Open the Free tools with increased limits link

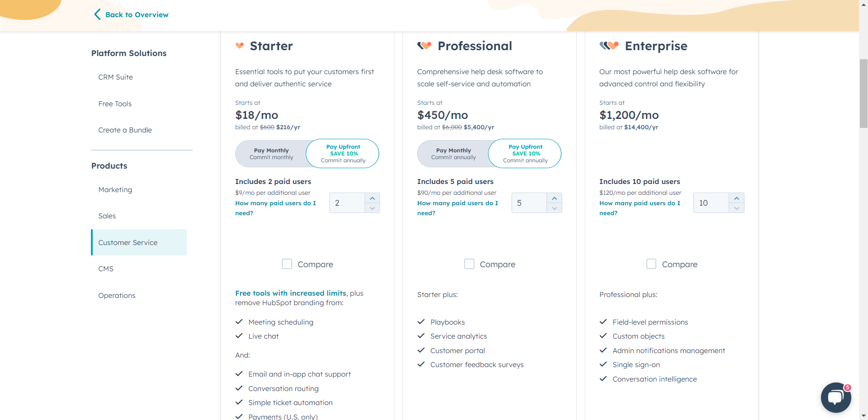point(290,293)
